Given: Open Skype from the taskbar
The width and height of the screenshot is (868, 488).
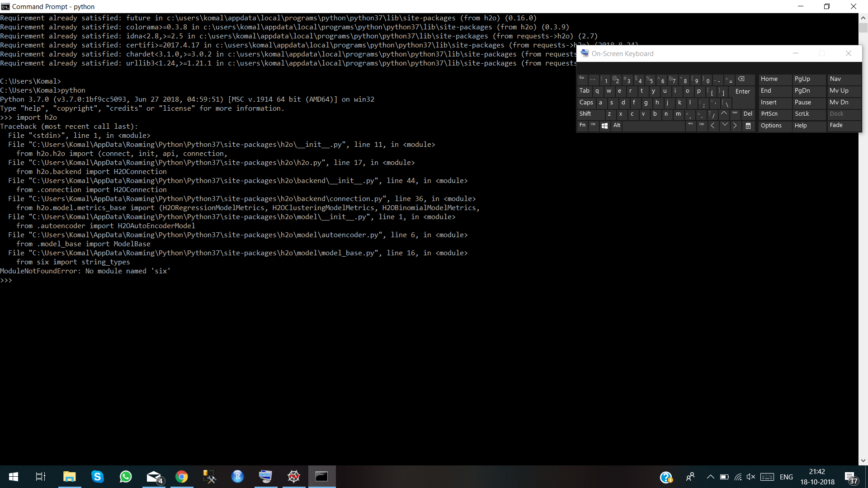Looking at the screenshot, I should (x=97, y=477).
